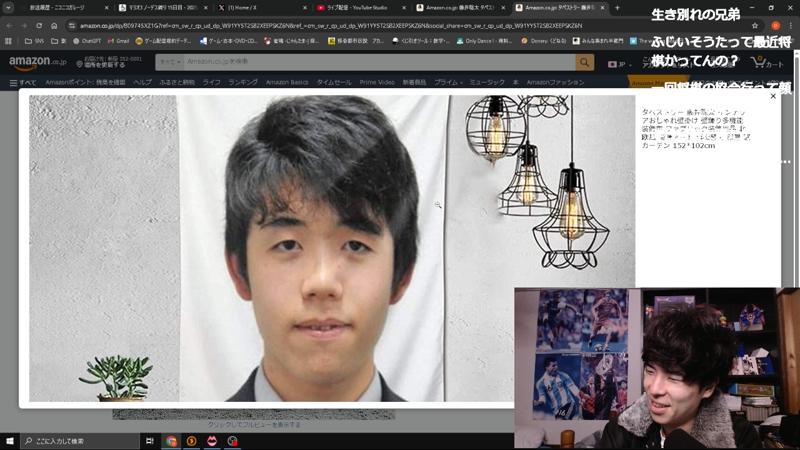Click the browser back arrow
Viewport: 800px width, 450px height.
(9, 25)
